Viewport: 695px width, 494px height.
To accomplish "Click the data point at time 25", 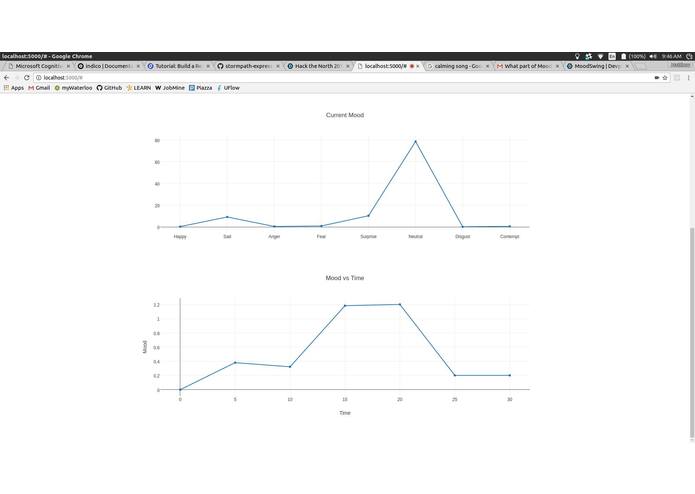I will [x=455, y=375].
